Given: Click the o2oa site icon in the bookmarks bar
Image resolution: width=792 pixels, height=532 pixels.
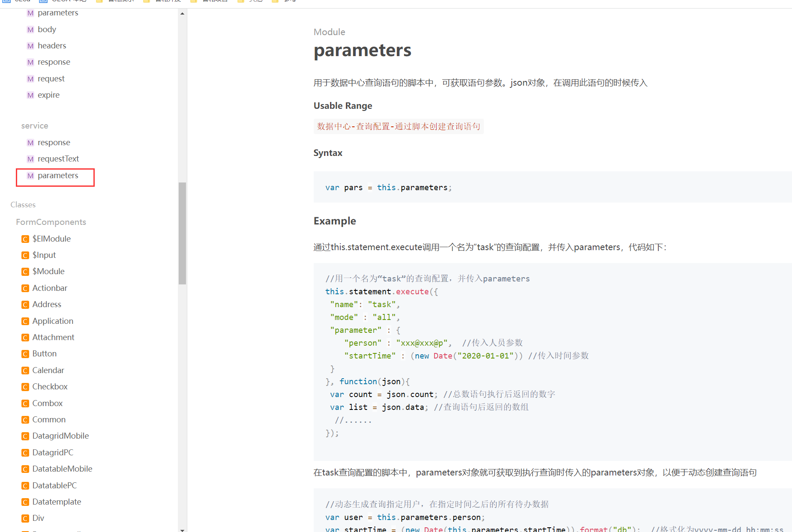Looking at the screenshot, I should tap(6, 2).
